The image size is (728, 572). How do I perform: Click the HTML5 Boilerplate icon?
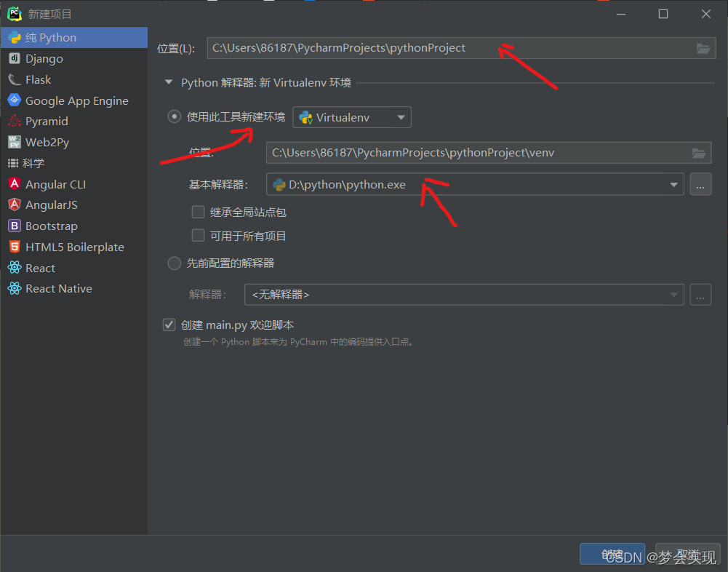point(15,247)
